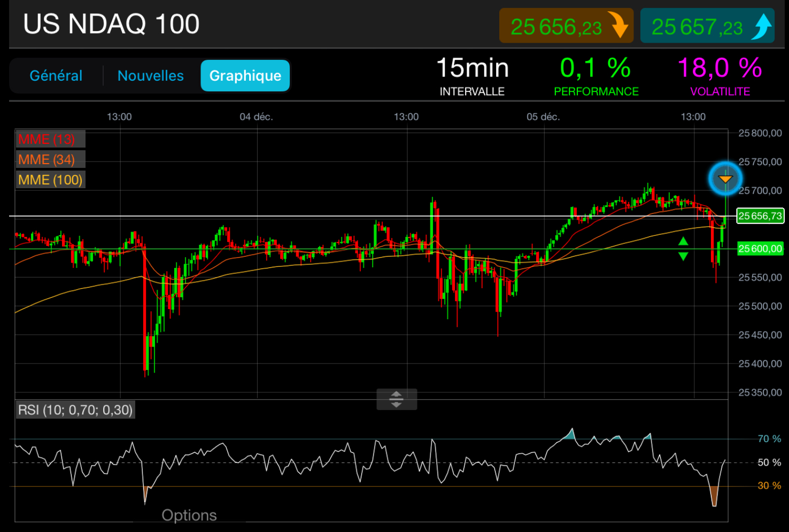Click the 25 700,00 price axis label
Image resolution: width=789 pixels, height=532 pixels.
pyautogui.click(x=760, y=191)
